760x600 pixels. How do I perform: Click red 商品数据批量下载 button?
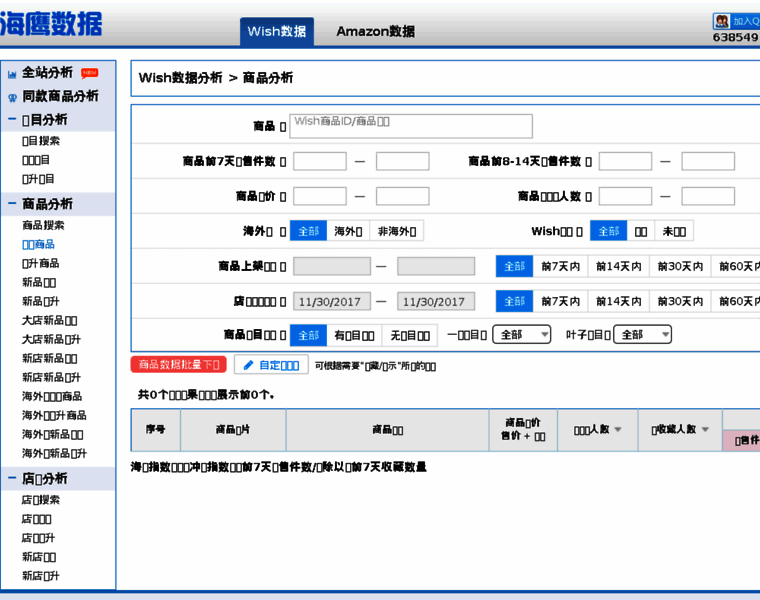179,365
